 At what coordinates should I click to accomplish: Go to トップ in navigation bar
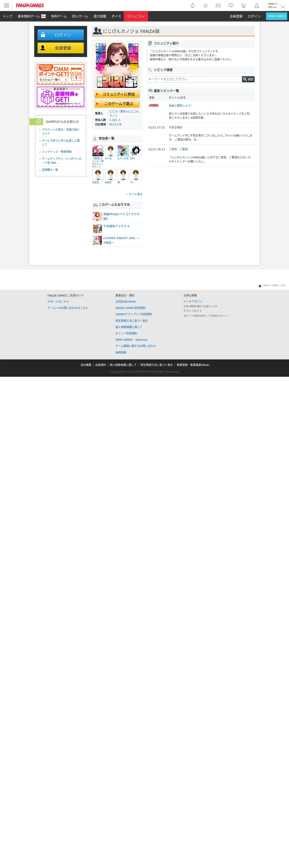click(x=7, y=16)
